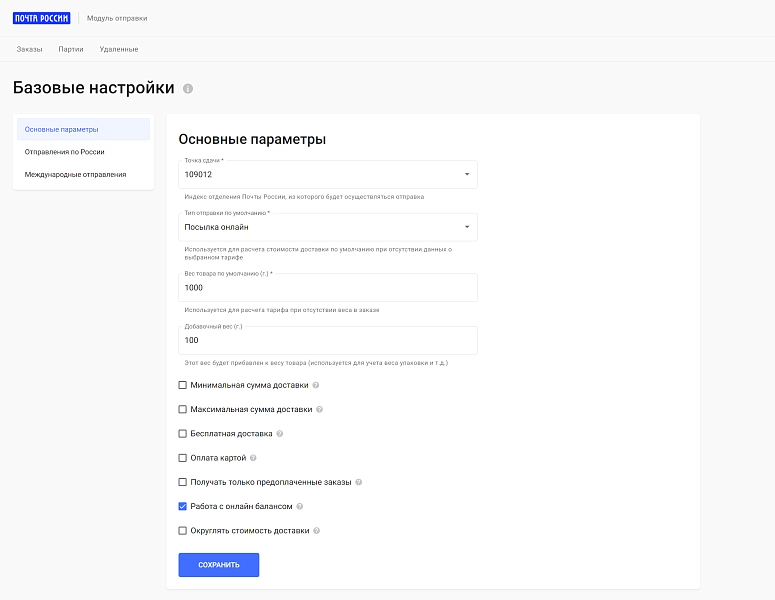Show help tooltip for Оплата картой

point(253,458)
